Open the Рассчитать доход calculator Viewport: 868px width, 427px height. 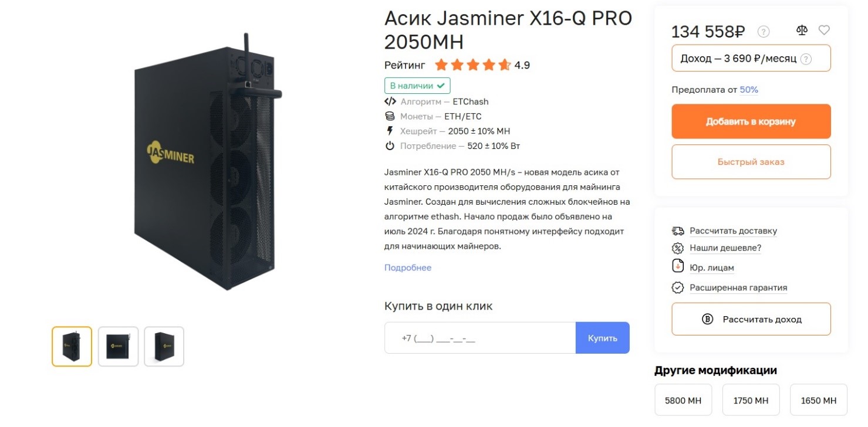point(751,319)
